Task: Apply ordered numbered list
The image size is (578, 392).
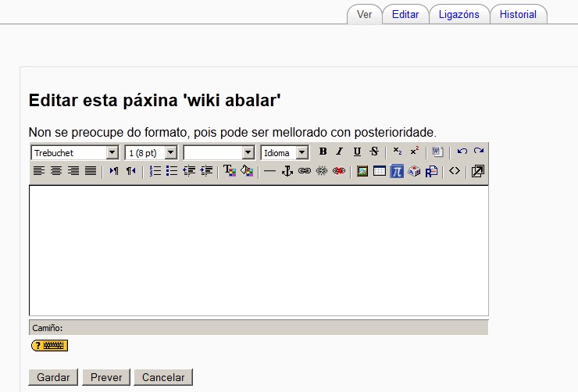Action: 155,171
